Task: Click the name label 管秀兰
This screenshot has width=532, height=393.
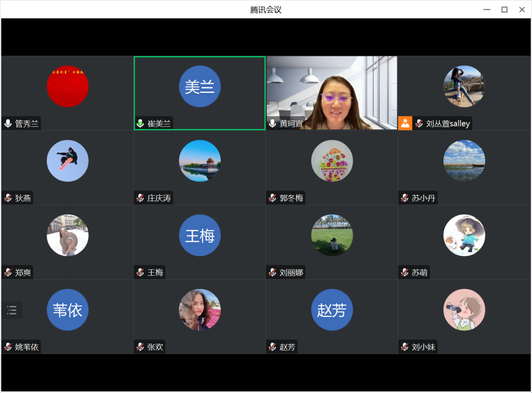Action: [x=27, y=124]
